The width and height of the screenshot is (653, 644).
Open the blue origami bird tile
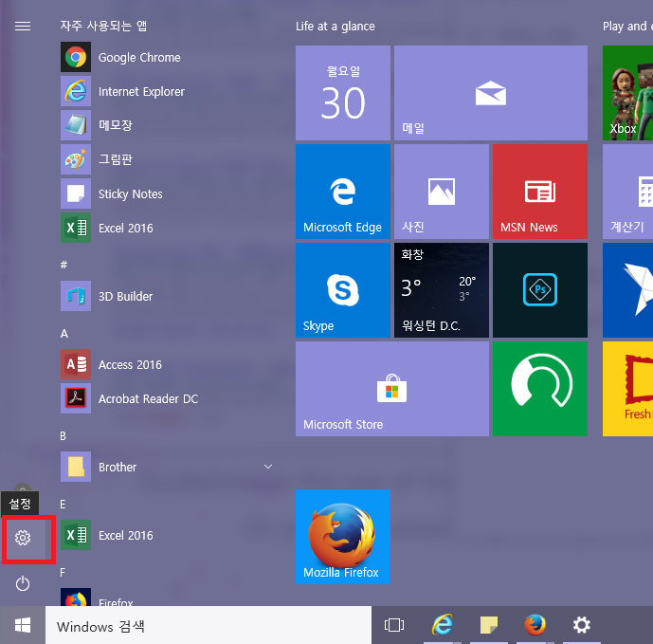627,290
